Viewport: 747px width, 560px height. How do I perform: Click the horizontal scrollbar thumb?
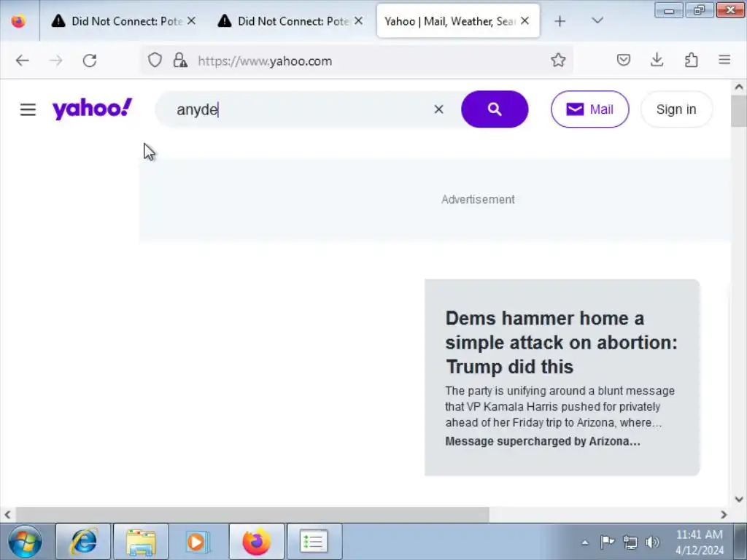(252, 515)
